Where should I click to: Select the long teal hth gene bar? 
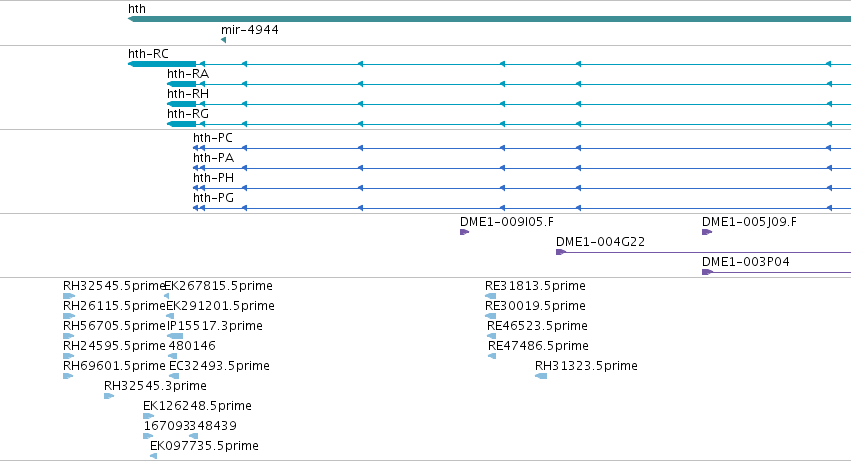coord(490,20)
